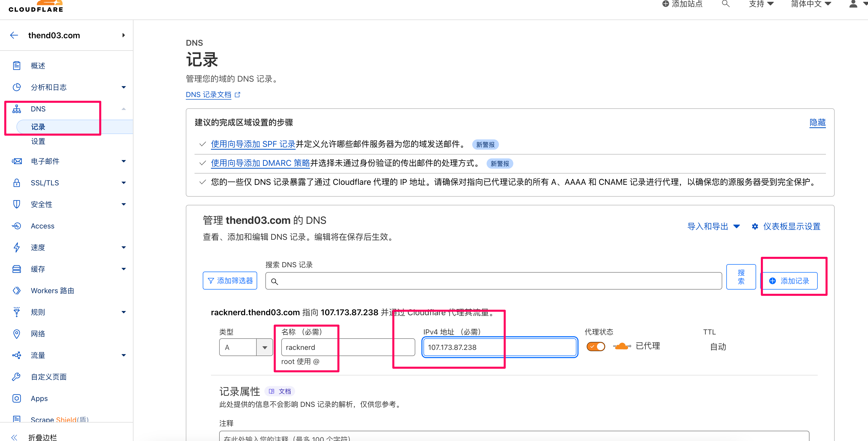Open the user account avatar icon
This screenshot has width=868, height=441.
pos(853,4)
